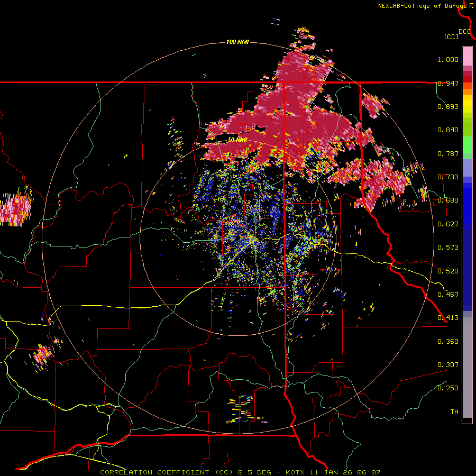Viewport: 476px width, 476px height.
Task: Click the [CC] legend header
Action: pos(452,36)
